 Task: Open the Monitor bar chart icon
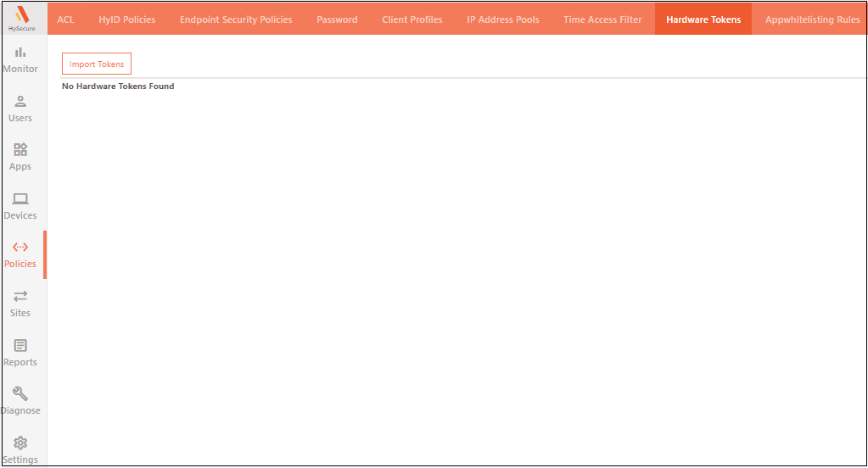[20, 53]
